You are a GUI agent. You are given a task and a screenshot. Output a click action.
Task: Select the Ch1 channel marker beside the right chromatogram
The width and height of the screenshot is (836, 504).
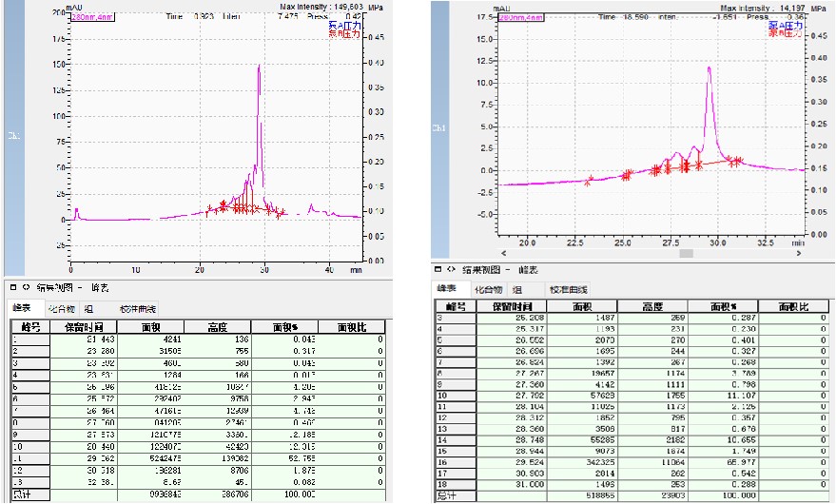coord(438,127)
